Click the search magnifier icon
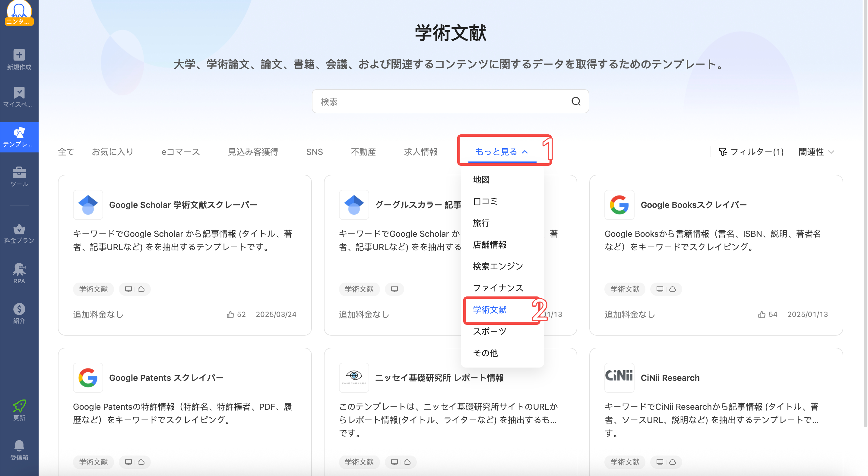868x476 pixels. [x=575, y=101]
